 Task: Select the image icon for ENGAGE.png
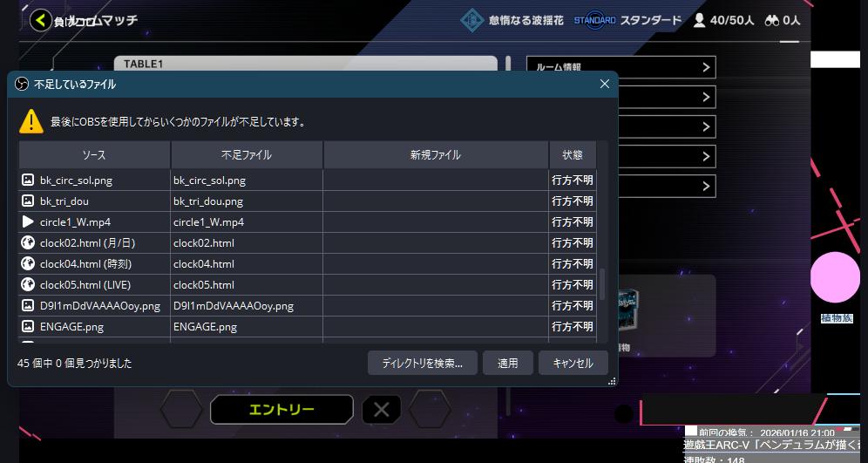(x=28, y=327)
